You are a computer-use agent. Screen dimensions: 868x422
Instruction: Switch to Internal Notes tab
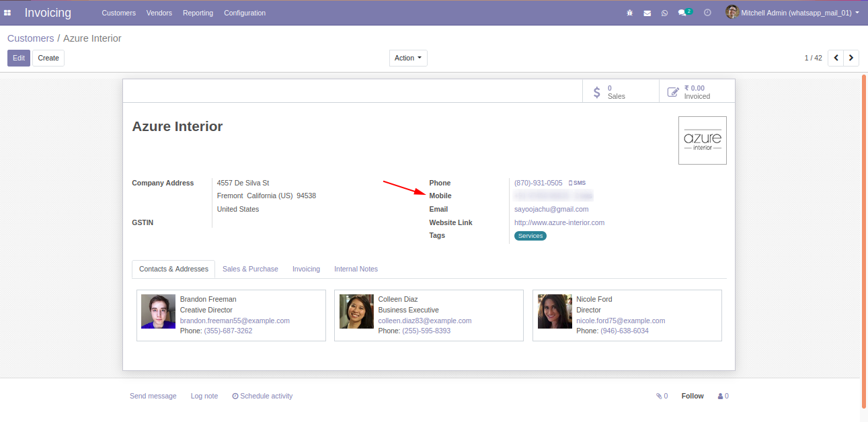coord(356,269)
